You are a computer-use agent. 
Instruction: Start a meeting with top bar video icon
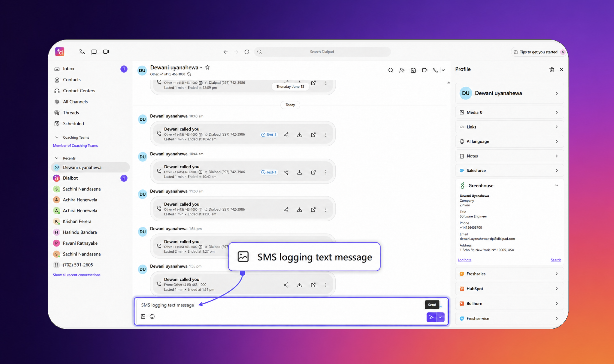click(x=106, y=52)
